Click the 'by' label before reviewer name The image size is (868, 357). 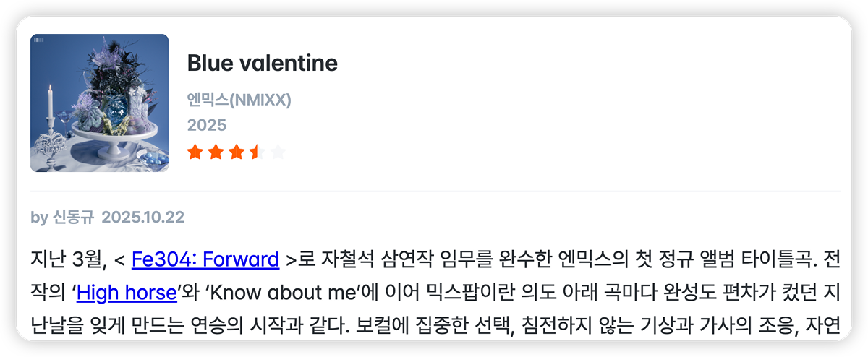39,218
